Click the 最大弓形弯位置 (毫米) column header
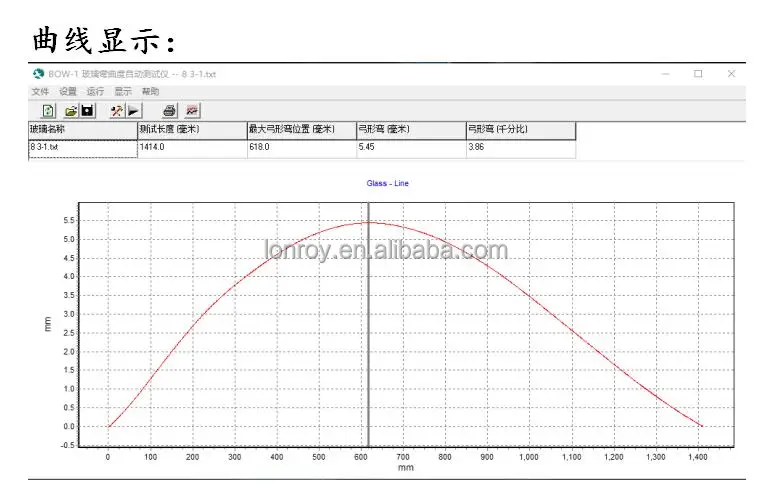Image resolution: width=772 pixels, height=502 pixels. pos(301,130)
